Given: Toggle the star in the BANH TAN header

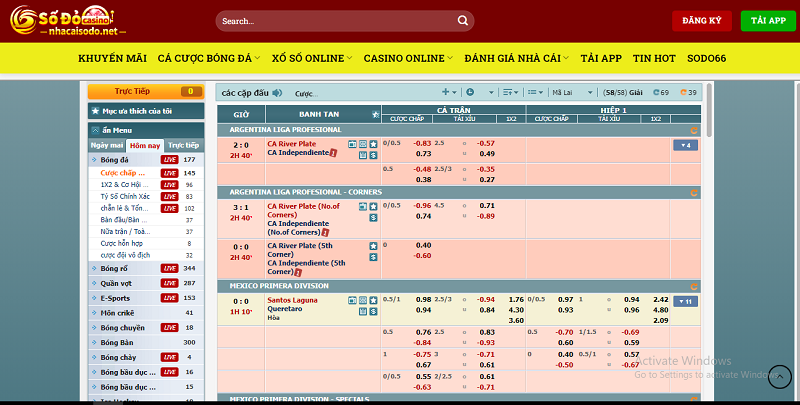Looking at the screenshot, I should [x=375, y=114].
